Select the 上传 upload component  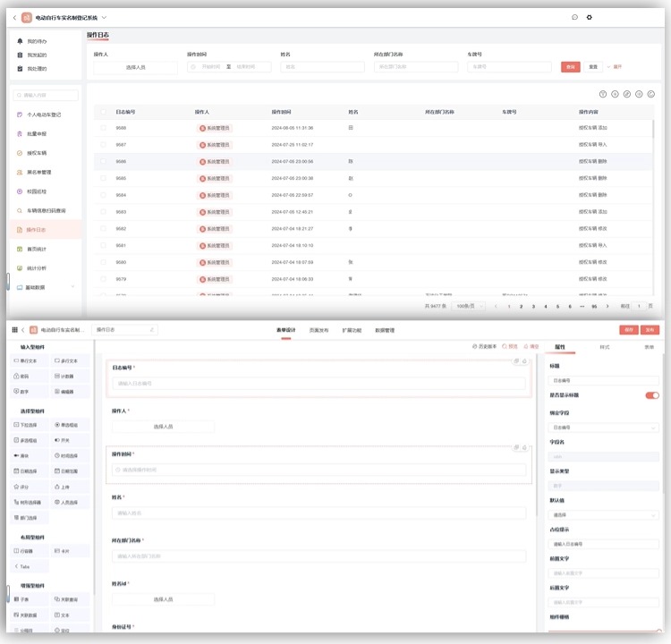[x=67, y=487]
